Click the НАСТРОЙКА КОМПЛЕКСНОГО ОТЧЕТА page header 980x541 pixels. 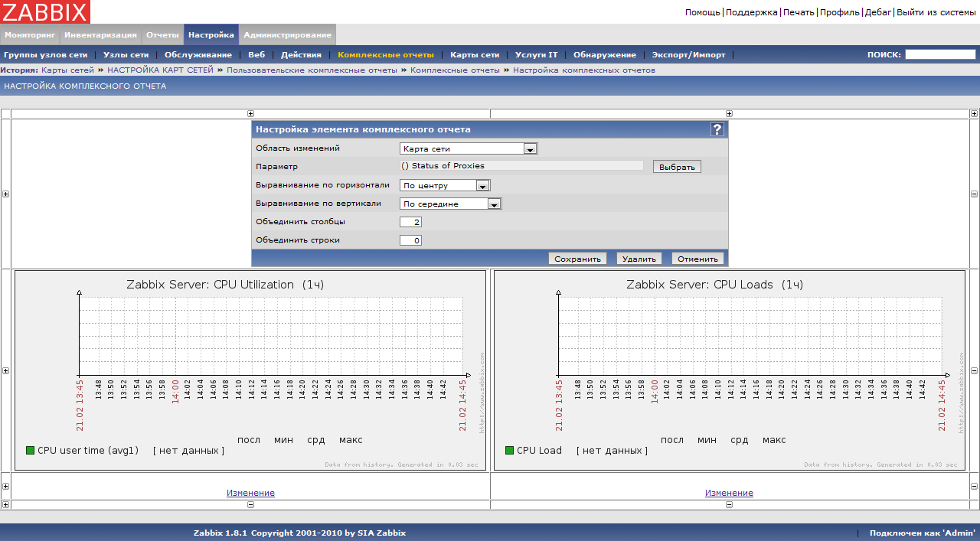(x=85, y=86)
